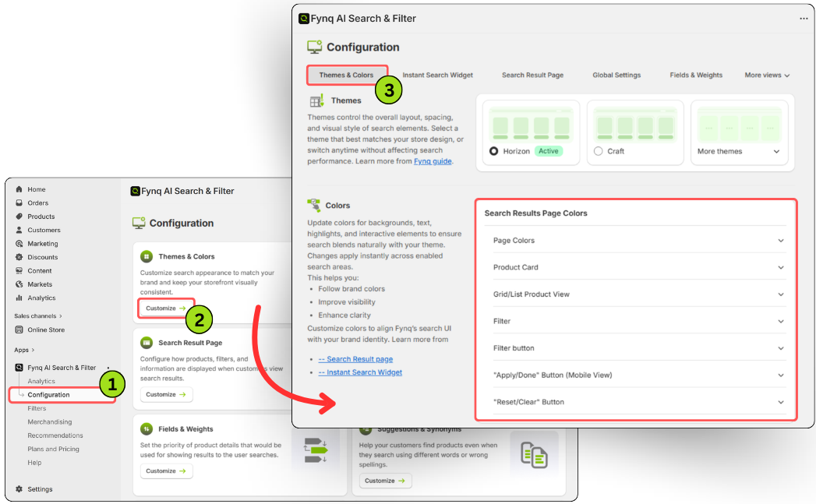The image size is (816, 504).
Task: Click the "Search Results Page Colors" heading
Action: click(535, 213)
